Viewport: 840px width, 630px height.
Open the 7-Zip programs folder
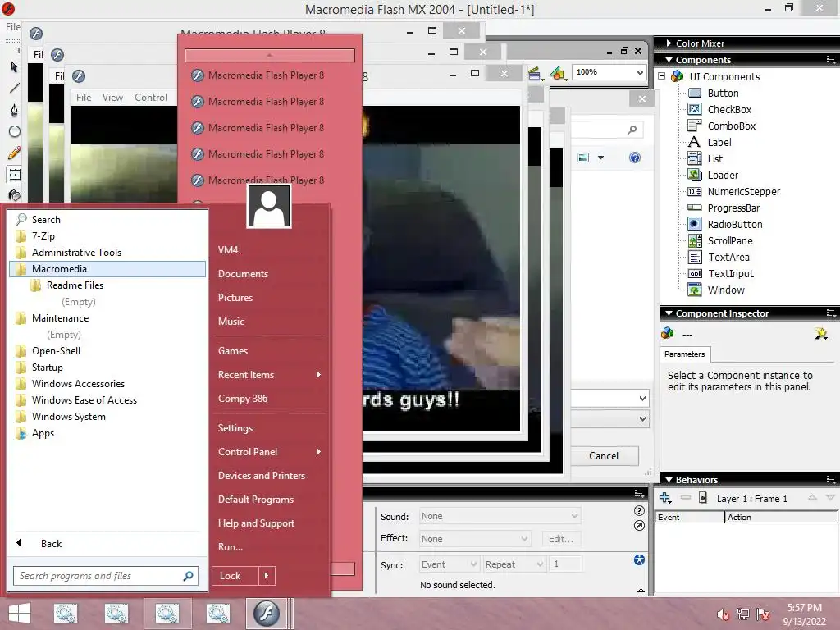click(107, 236)
